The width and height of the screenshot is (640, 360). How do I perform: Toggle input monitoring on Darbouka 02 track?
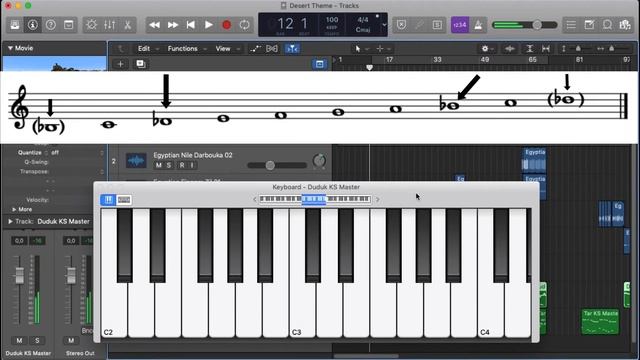192,165
